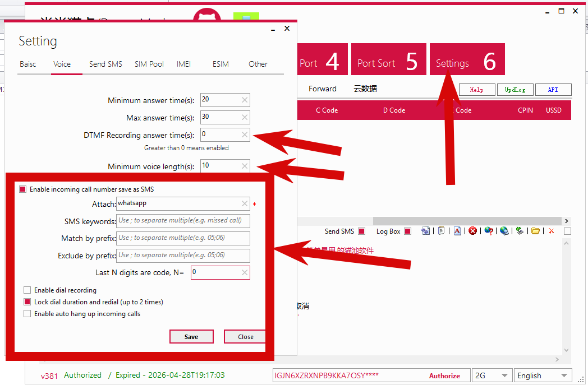588x385 pixels.
Task: Open the English language dropdown
Action: tap(543, 375)
